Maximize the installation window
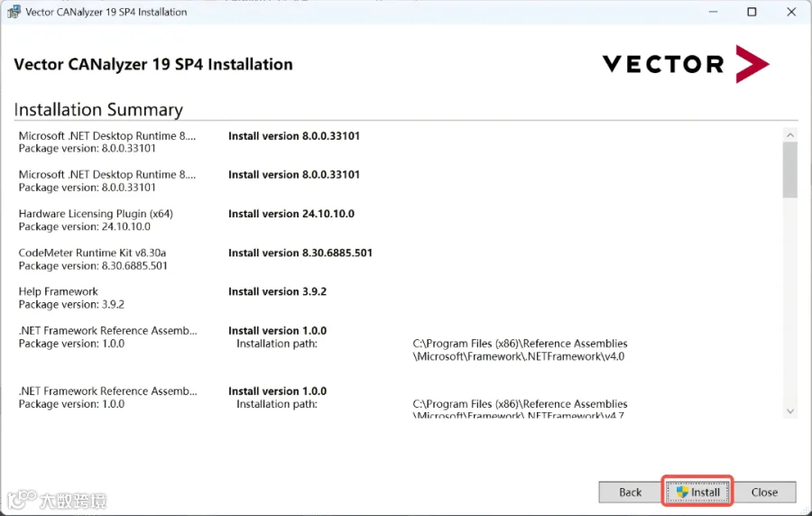Screen dimensions: 812x516 [752, 12]
